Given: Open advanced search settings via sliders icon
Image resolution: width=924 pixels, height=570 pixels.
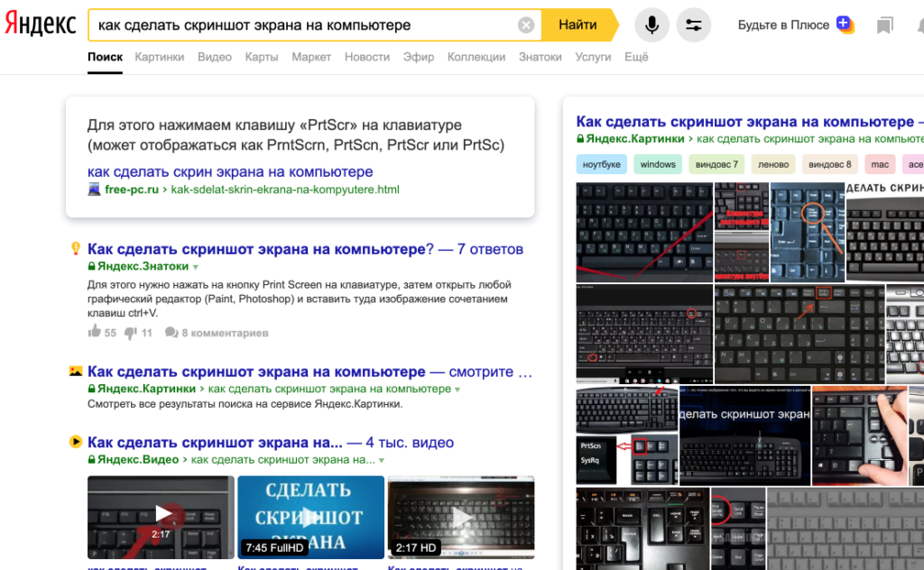Looking at the screenshot, I should coord(693,24).
